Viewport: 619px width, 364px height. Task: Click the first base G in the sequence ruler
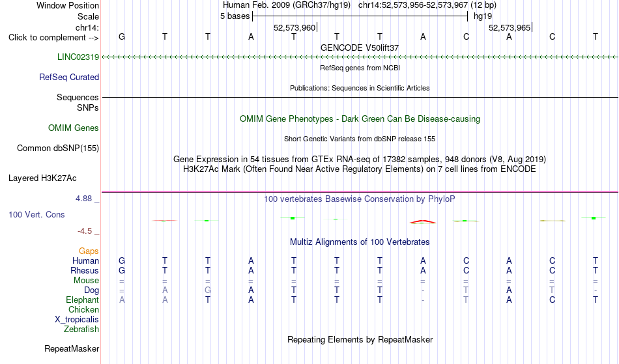coord(122,36)
